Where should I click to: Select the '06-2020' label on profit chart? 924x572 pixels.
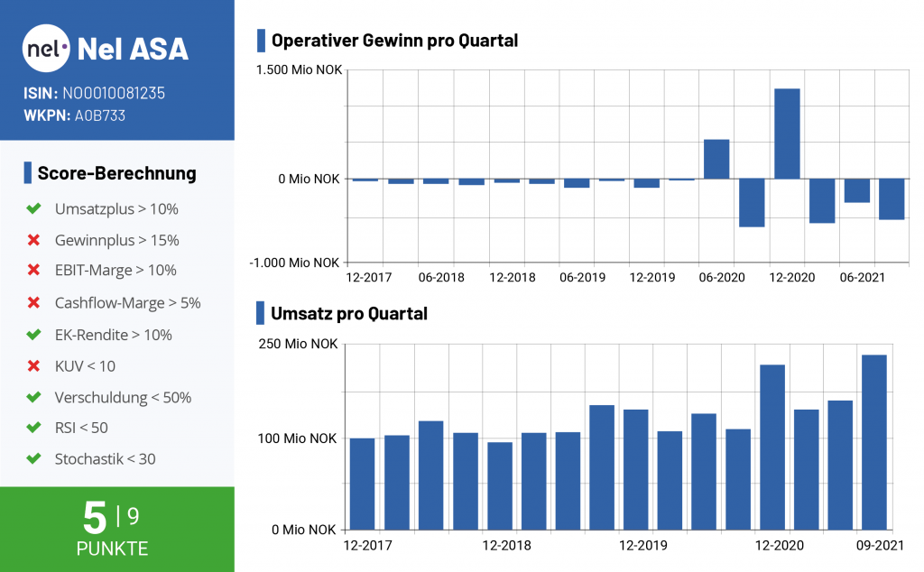(x=722, y=278)
